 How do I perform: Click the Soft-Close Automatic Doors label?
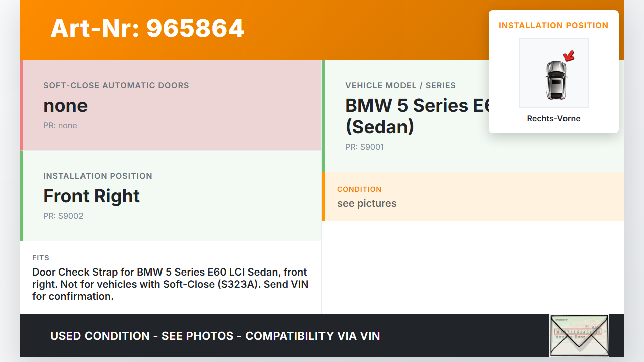tap(116, 86)
